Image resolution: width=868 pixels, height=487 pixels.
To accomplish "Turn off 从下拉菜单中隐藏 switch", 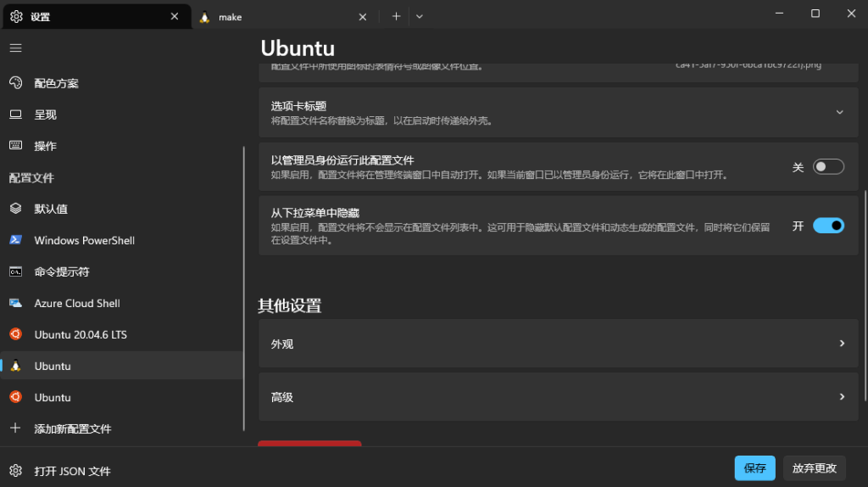I will (x=828, y=226).
